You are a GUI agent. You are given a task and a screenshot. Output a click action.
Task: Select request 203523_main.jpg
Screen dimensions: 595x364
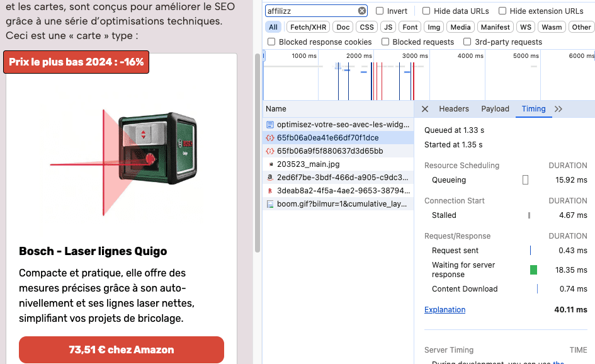(338, 164)
